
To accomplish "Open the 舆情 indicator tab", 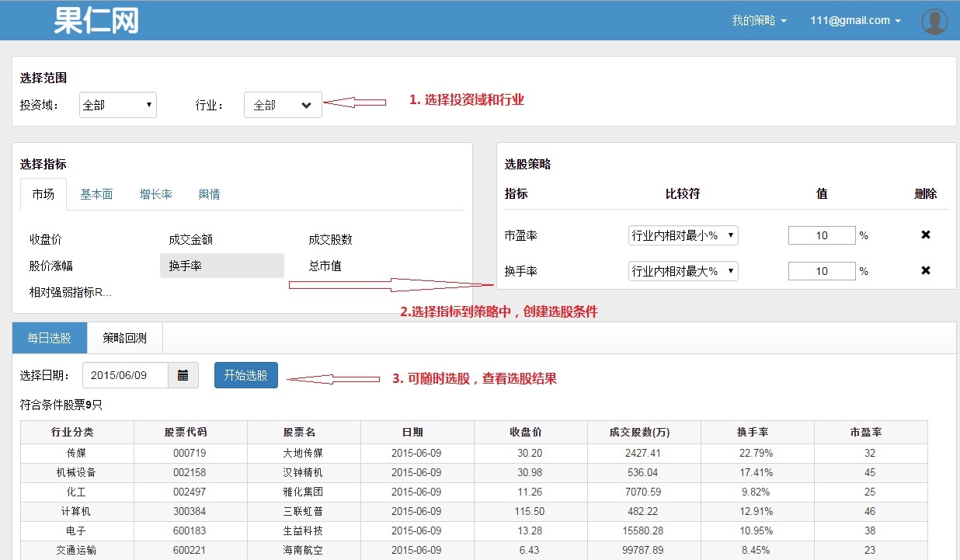I will click(x=209, y=194).
